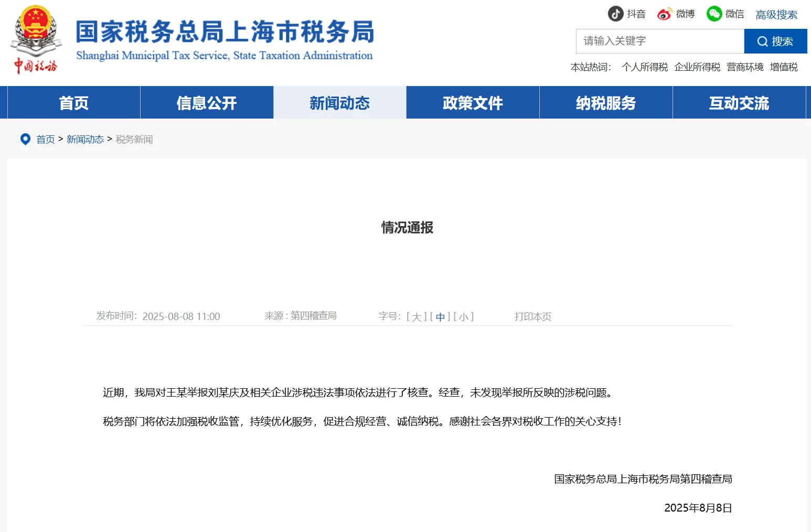Select large font size 大

pos(417,317)
